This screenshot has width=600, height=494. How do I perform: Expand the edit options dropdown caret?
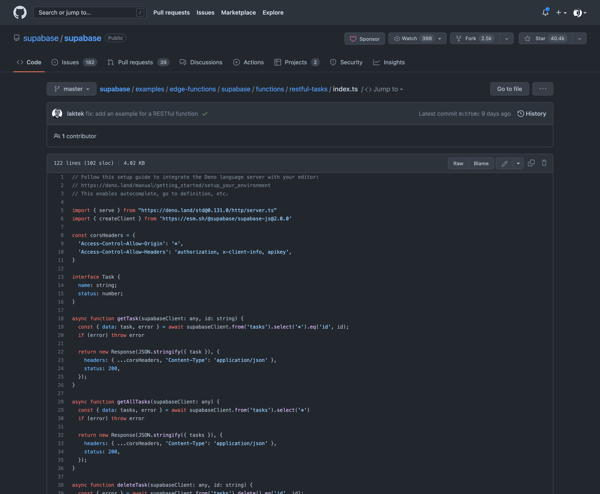tap(518, 163)
